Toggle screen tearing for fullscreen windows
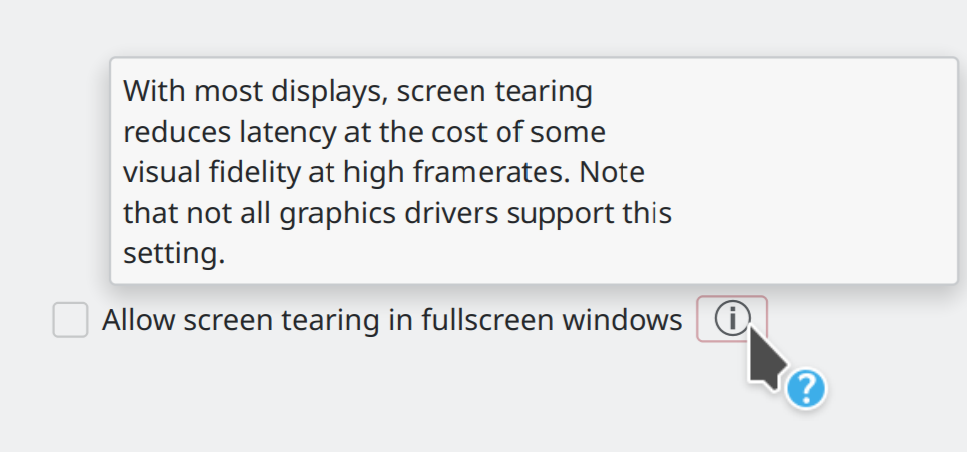This screenshot has width=967, height=452. point(70,321)
